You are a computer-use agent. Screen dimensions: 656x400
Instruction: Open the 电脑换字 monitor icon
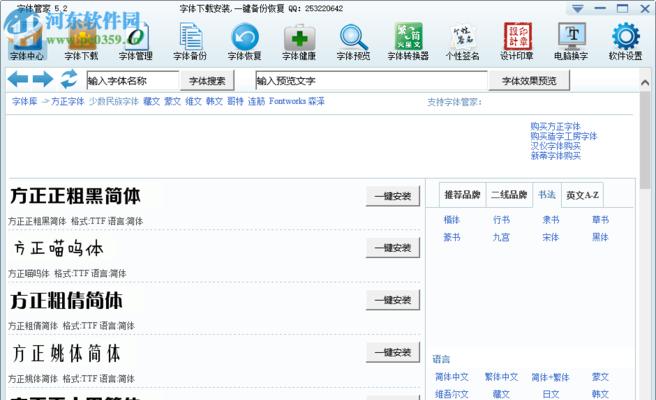coord(571,42)
